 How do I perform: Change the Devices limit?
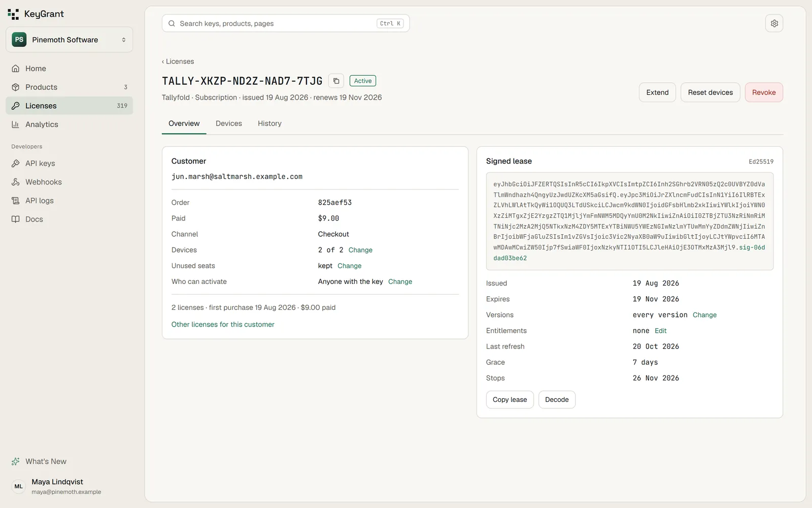coord(360,250)
